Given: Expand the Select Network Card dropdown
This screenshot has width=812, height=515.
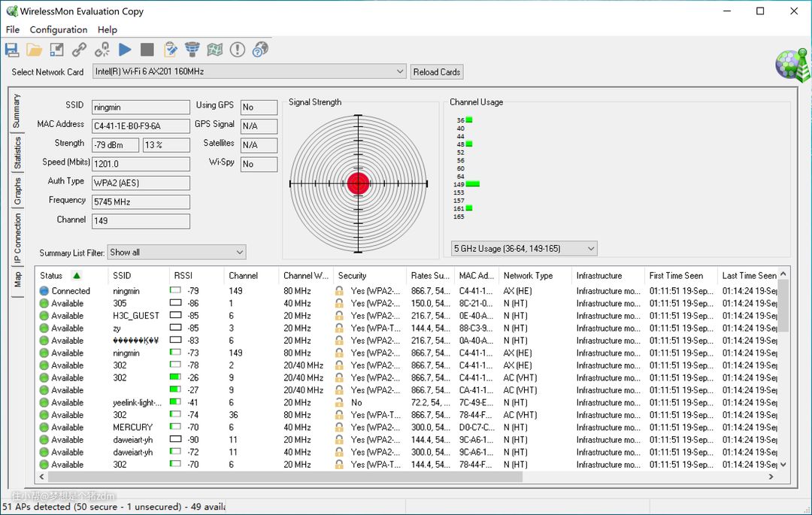Looking at the screenshot, I should pyautogui.click(x=400, y=71).
